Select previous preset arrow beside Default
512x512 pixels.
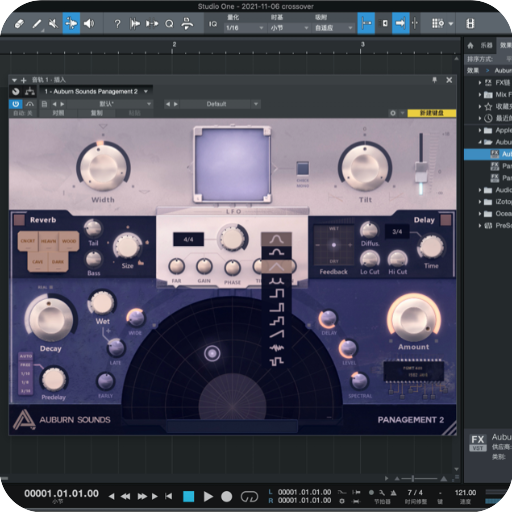pyautogui.click(x=168, y=104)
